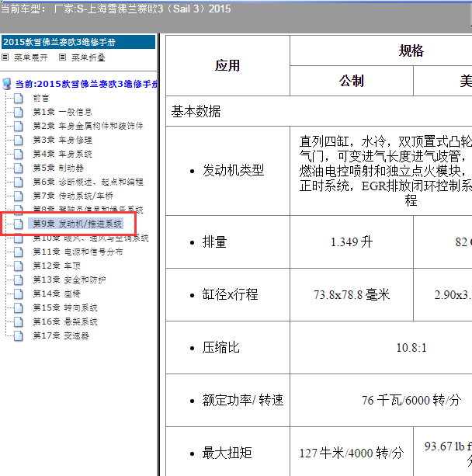
Task: Open 第7章 传动系统/车桥
Action: pyautogui.click(x=73, y=196)
